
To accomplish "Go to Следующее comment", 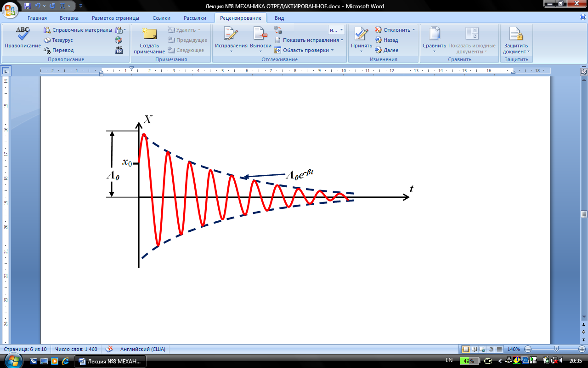I will (x=186, y=50).
